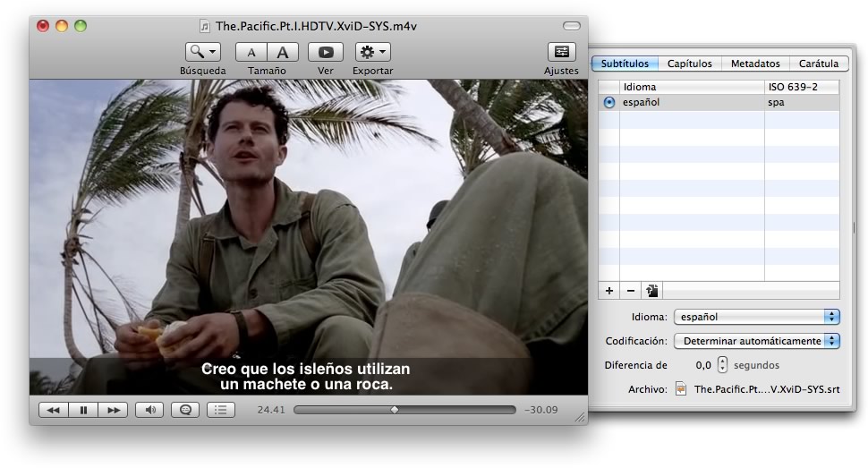Click the spa ISO code cell
Image resolution: width=868 pixels, height=468 pixels.
coord(802,103)
